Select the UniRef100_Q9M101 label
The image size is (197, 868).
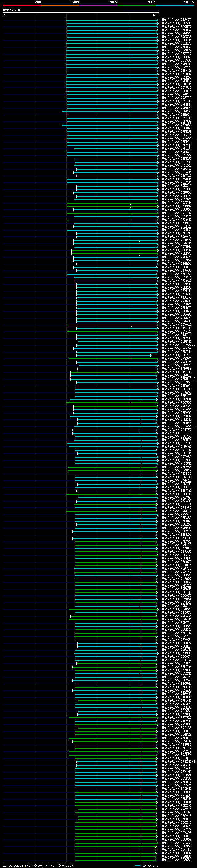(177, 406)
